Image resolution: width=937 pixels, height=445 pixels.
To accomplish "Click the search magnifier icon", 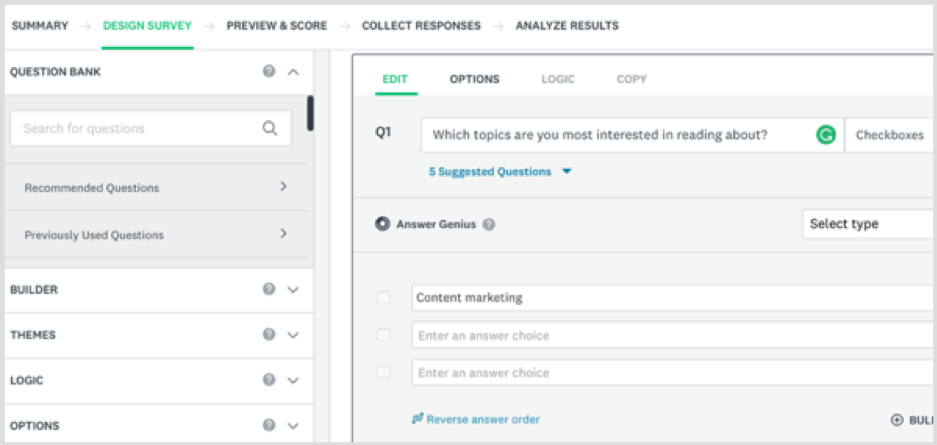I will [270, 128].
